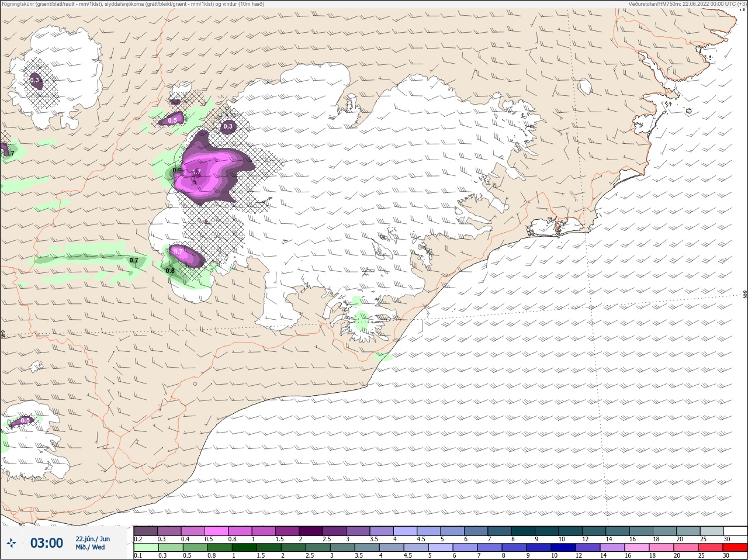Click the 03:00 forecast time display
Image resolution: width=748 pixels, height=560 pixels.
47,543
